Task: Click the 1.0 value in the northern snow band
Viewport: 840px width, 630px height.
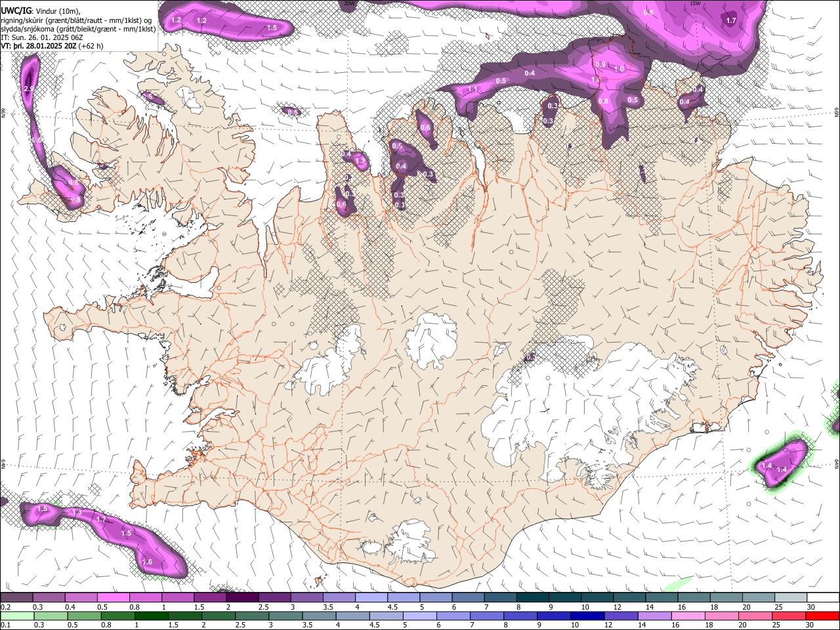Action: pyautogui.click(x=619, y=69)
